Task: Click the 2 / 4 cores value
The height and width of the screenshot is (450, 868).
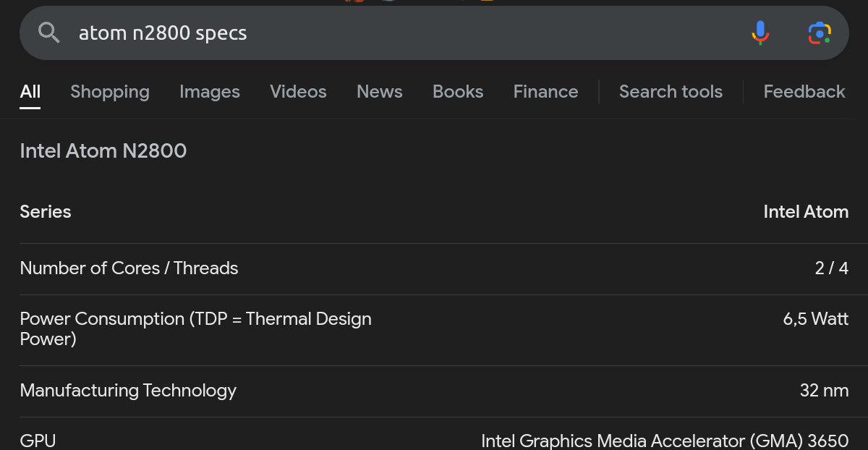Action: point(832,268)
